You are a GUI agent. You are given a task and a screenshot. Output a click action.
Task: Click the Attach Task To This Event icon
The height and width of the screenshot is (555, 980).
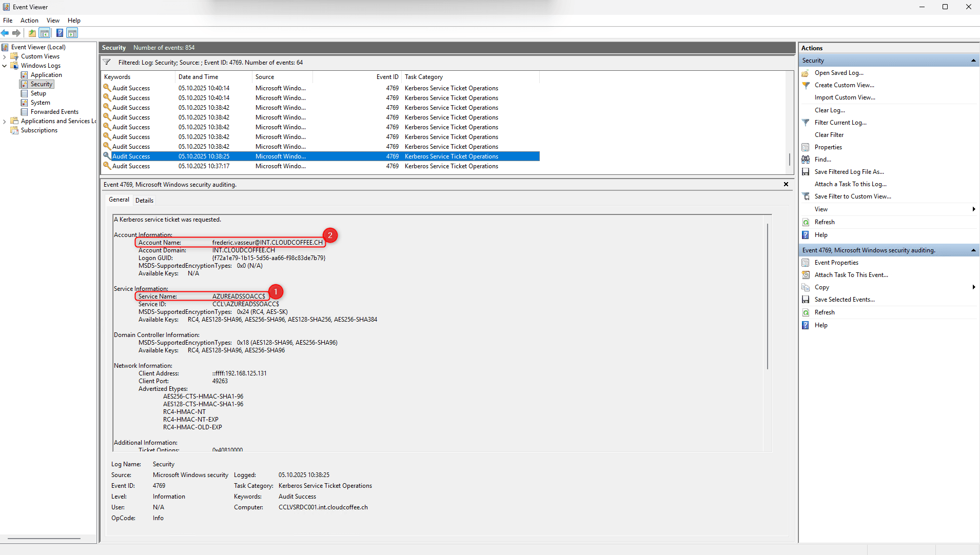click(806, 275)
